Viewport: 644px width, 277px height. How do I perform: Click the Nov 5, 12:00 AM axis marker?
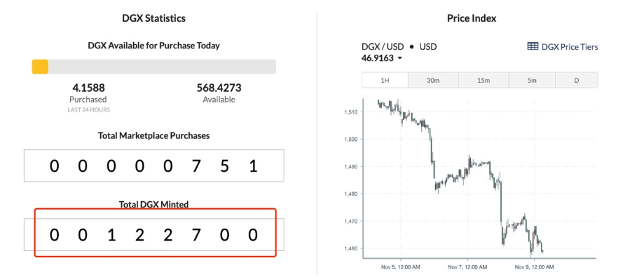(401, 267)
